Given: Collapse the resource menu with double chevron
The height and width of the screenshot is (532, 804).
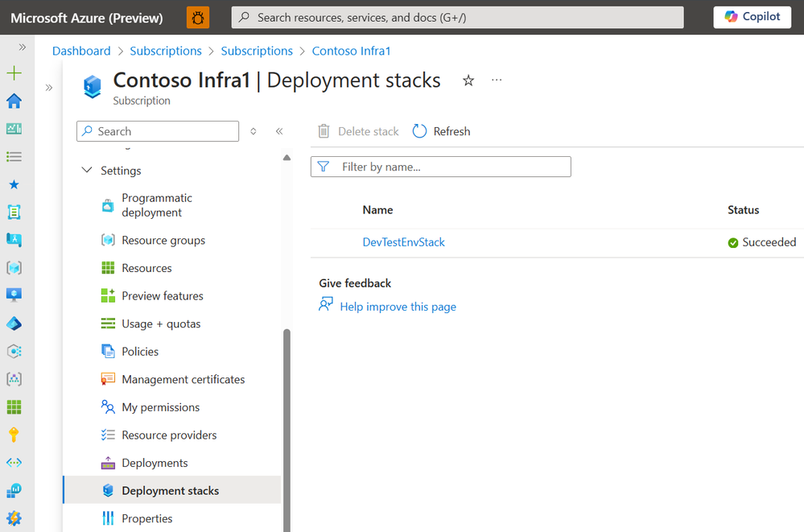Looking at the screenshot, I should (279, 131).
